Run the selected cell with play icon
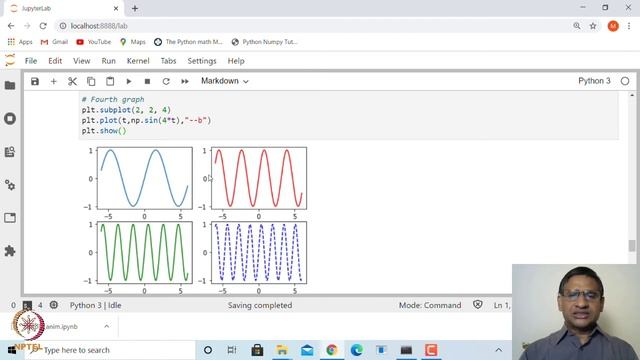640x360 pixels. tap(129, 81)
